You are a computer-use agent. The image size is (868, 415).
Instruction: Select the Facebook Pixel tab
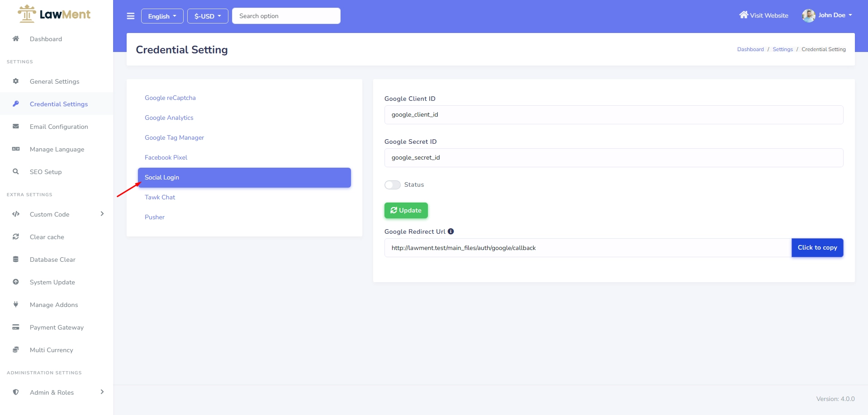[244, 157]
